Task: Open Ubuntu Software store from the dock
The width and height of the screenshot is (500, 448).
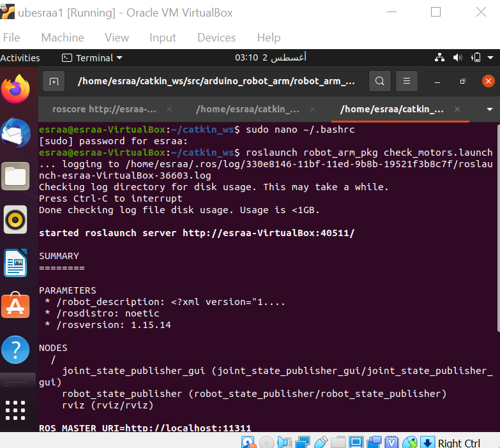Action: tap(15, 305)
